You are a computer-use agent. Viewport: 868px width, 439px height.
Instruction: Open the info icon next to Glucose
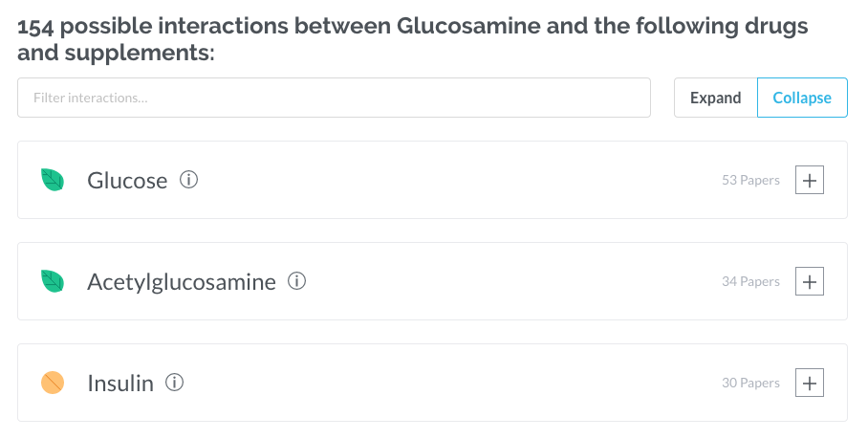point(189,180)
